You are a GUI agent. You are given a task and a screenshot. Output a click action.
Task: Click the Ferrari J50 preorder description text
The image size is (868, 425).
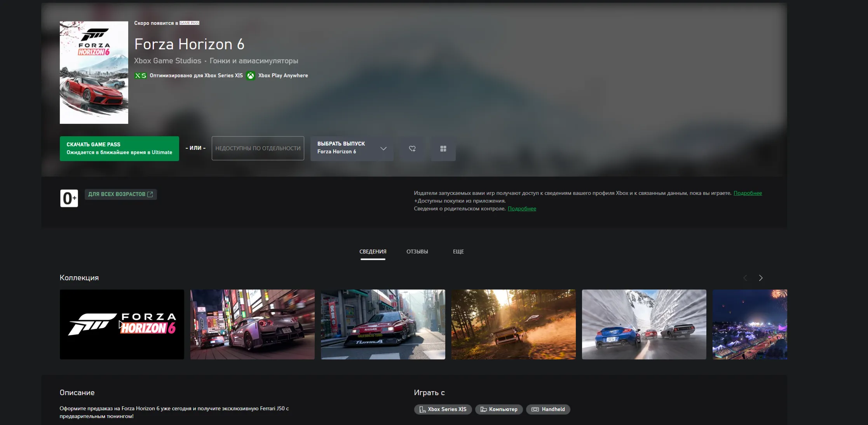click(x=174, y=412)
